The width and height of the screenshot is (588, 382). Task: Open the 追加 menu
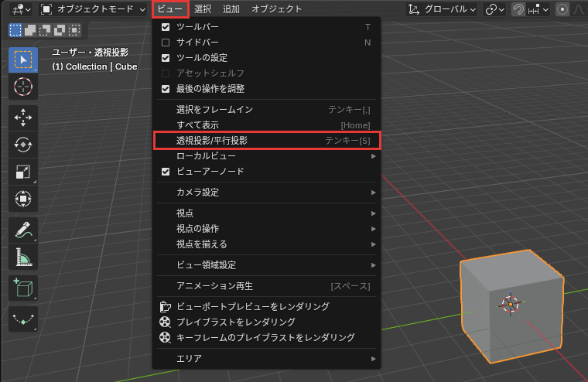pos(231,9)
